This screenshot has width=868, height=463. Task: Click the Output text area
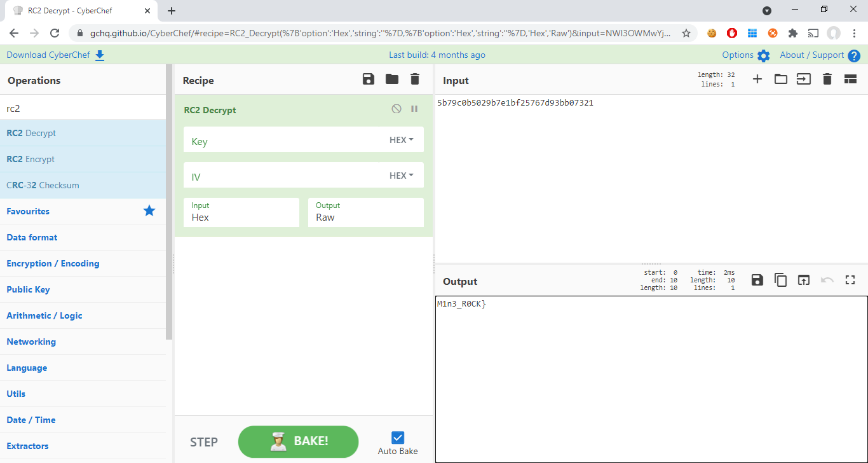point(651,379)
